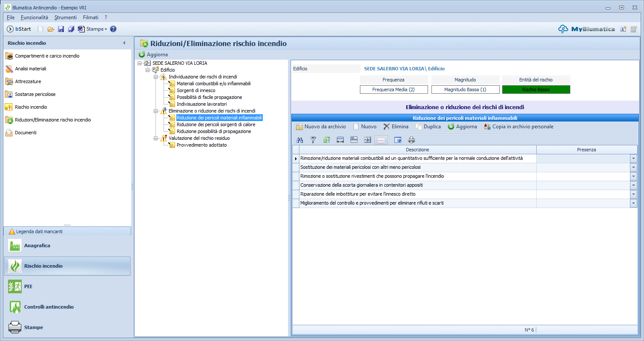Click the save all icon in toolbar
The image size is (644, 341).
[x=71, y=29]
